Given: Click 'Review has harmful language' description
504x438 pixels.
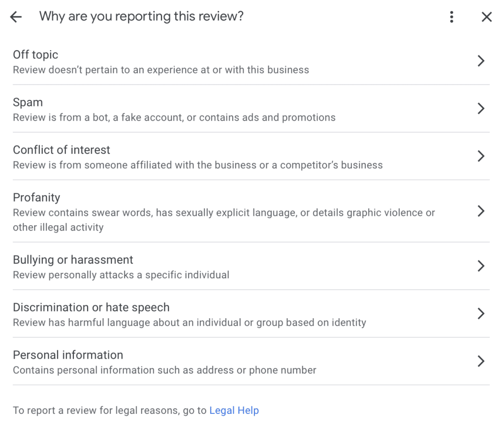Looking at the screenshot, I should coord(189,323).
